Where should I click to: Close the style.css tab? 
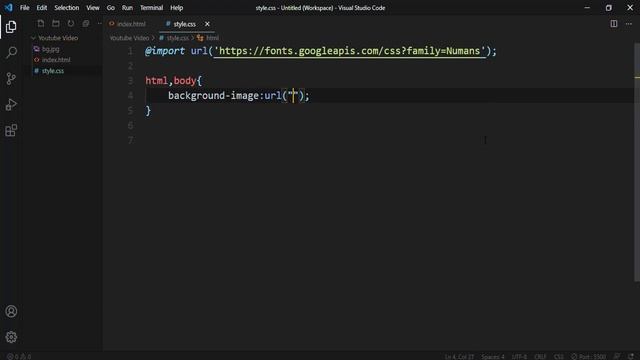(207, 24)
